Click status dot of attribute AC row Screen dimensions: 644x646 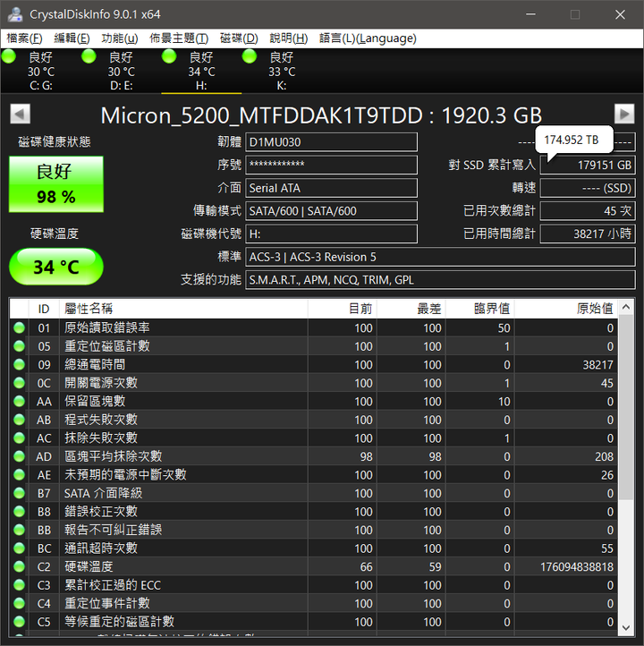(20, 438)
